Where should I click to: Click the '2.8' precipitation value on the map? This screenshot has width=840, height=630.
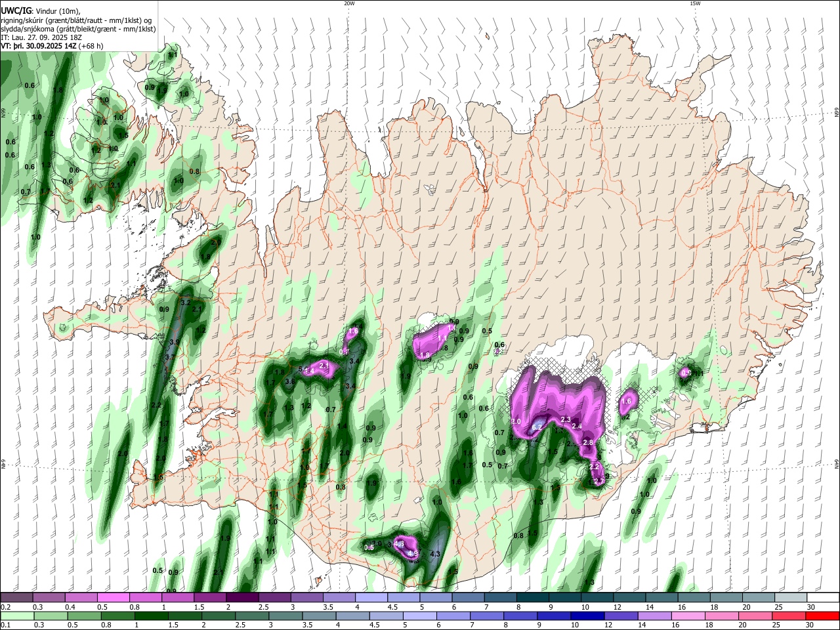588,443
